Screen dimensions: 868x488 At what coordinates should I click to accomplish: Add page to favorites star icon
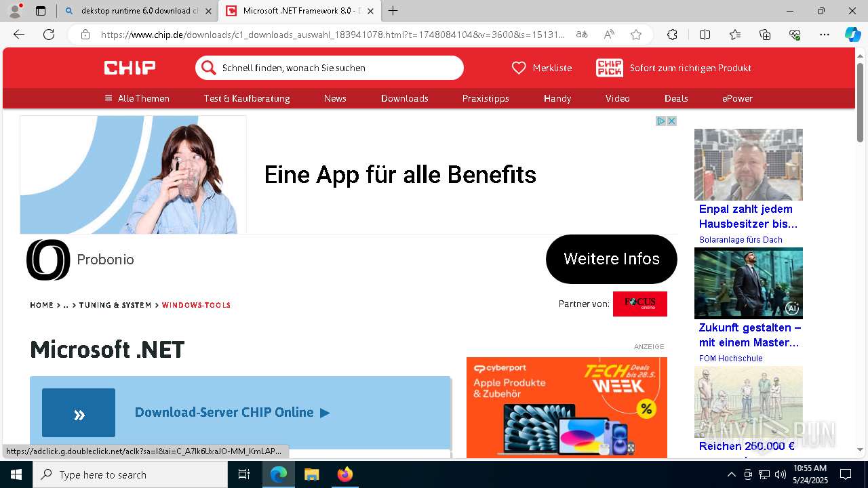[x=636, y=35]
